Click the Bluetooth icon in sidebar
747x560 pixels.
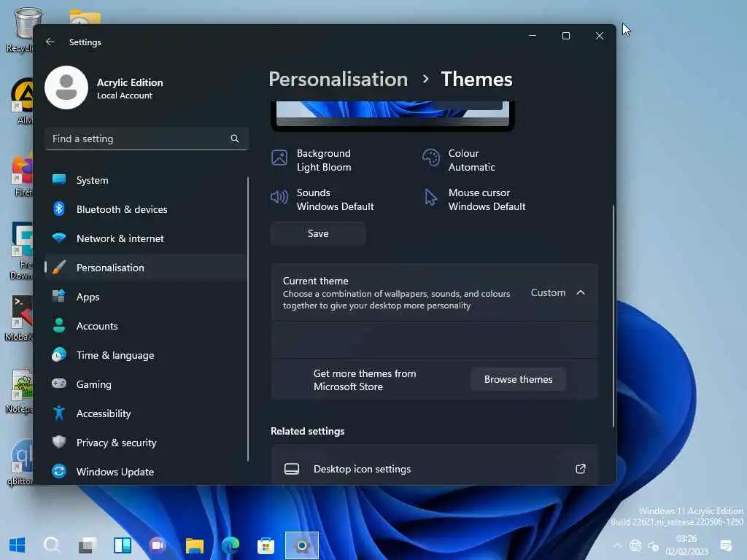click(x=59, y=209)
